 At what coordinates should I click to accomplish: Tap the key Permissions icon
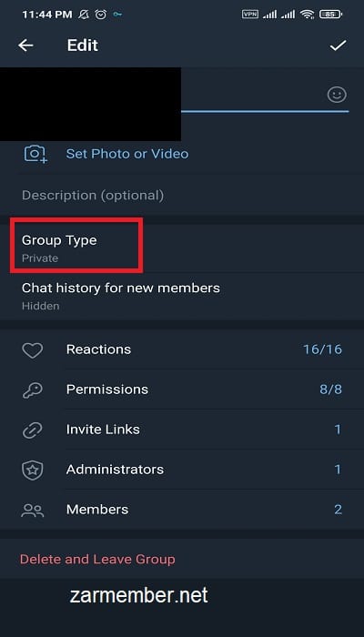[x=32, y=390]
